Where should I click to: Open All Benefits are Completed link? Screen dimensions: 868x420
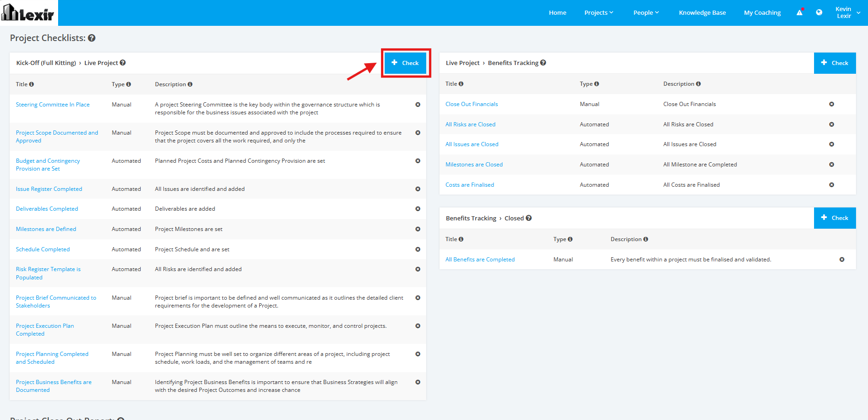coord(480,260)
